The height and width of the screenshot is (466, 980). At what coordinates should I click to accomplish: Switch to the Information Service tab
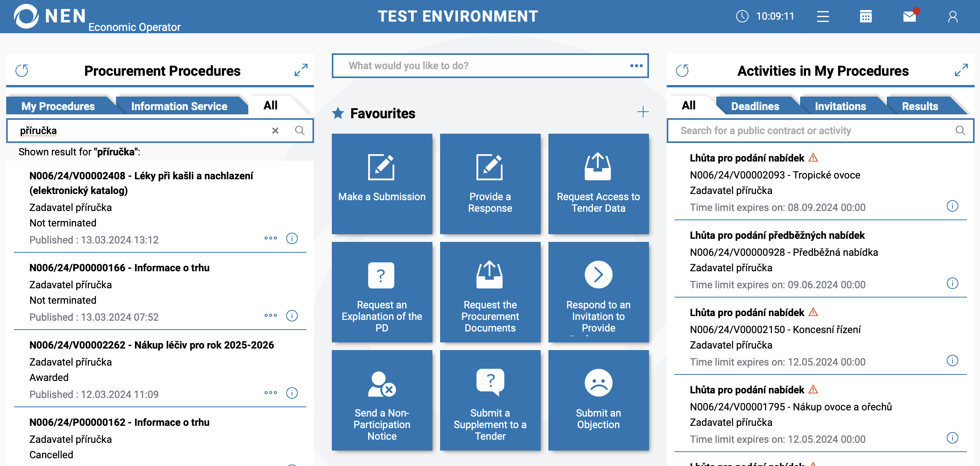click(179, 106)
